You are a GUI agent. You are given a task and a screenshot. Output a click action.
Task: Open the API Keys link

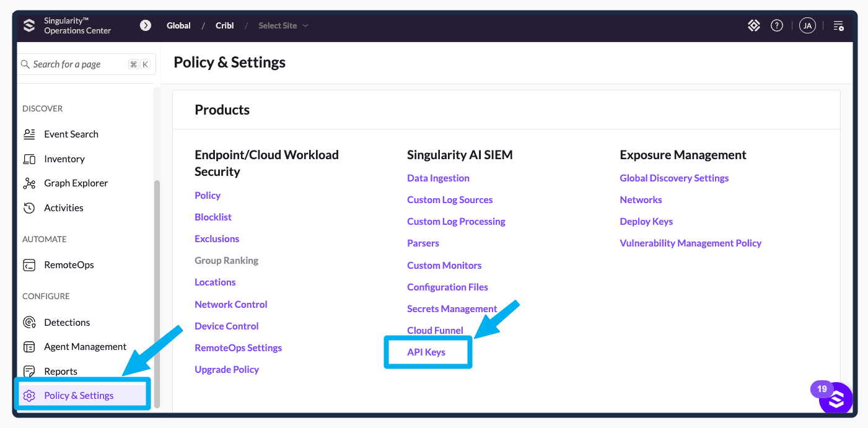pos(426,352)
